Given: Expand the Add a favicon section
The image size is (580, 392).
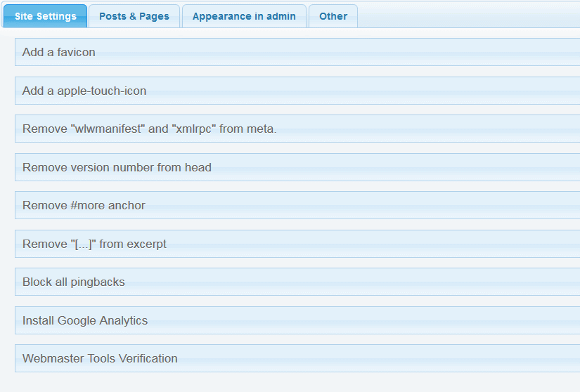Looking at the screenshot, I should tap(297, 52).
